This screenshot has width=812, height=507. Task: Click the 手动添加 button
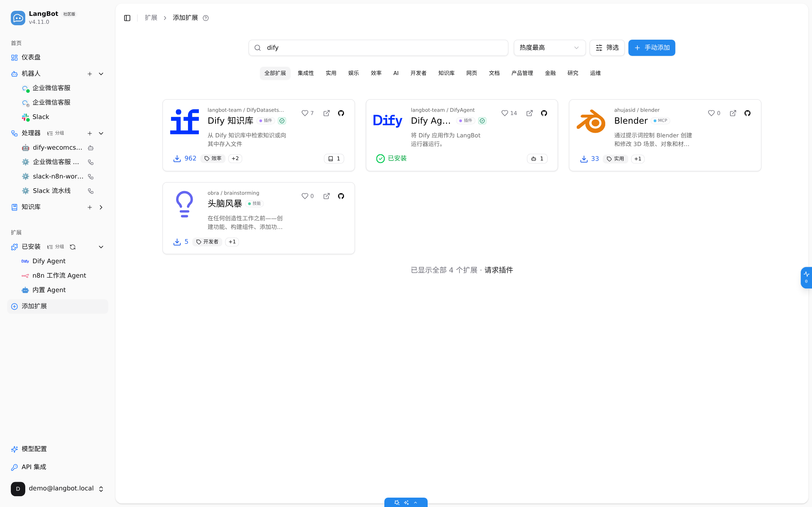click(652, 48)
